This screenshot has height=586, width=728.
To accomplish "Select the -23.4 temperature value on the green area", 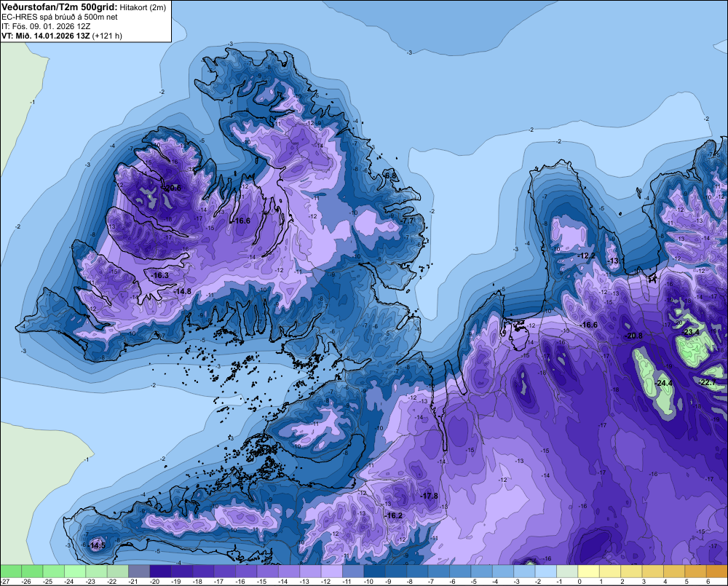I will 691,332.
